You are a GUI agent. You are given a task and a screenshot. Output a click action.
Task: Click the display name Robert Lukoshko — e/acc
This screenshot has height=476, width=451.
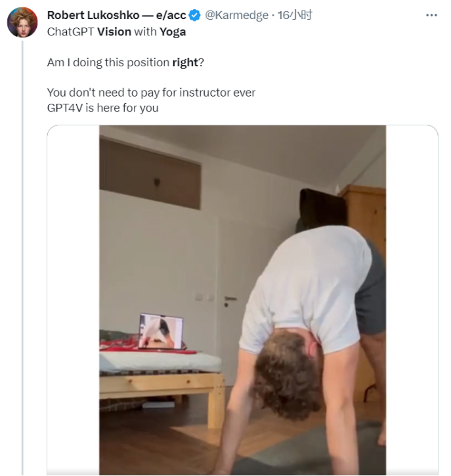pos(116,15)
